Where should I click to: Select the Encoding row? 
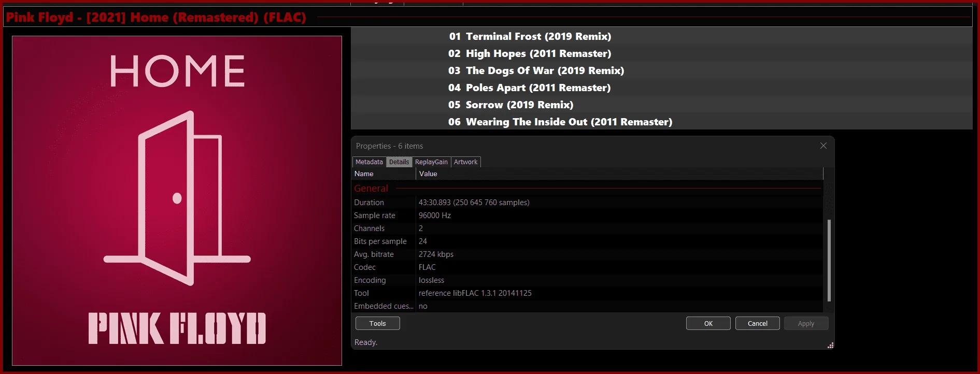588,280
